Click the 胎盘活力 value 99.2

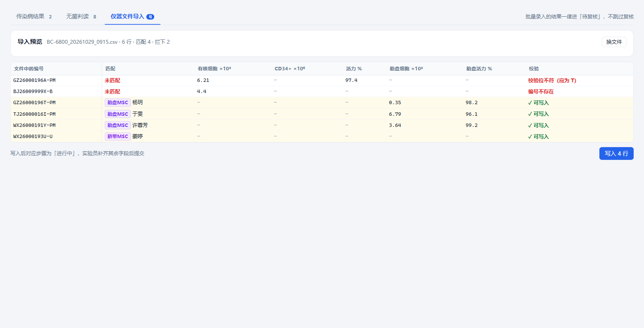[471, 125]
